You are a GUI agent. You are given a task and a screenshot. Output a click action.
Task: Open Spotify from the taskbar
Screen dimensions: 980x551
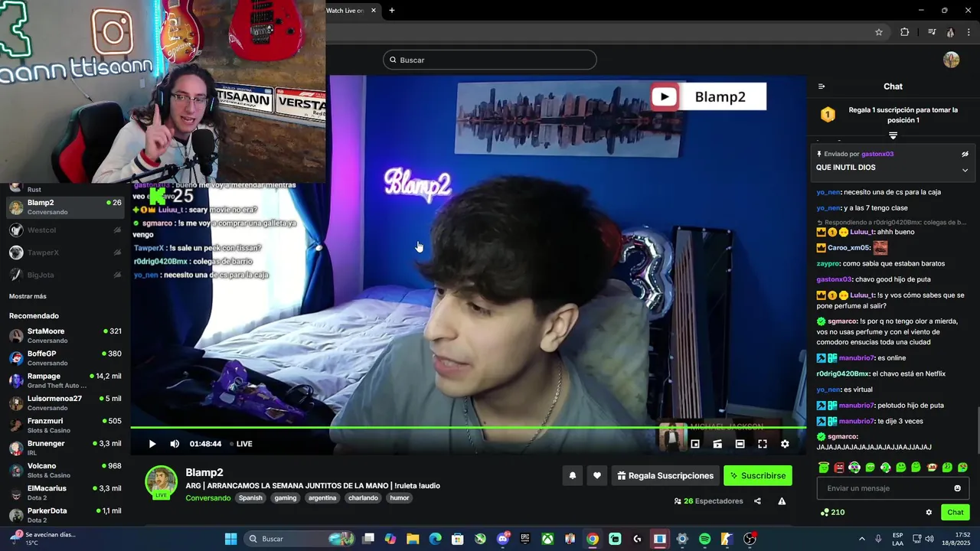704,539
